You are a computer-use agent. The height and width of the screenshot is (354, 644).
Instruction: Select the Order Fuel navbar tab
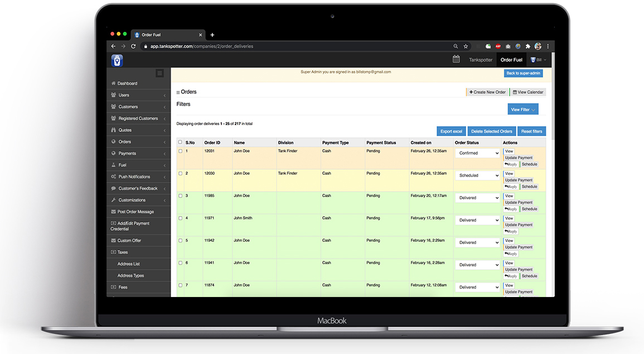[511, 60]
